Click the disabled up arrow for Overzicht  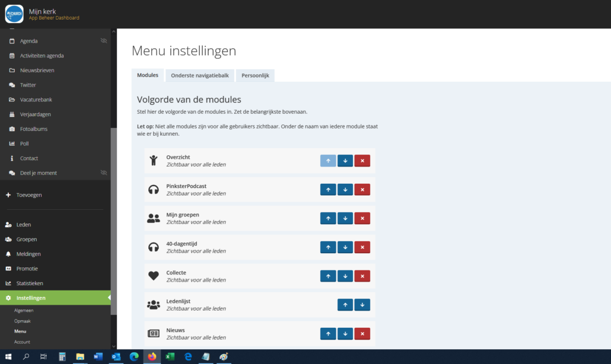(x=328, y=161)
